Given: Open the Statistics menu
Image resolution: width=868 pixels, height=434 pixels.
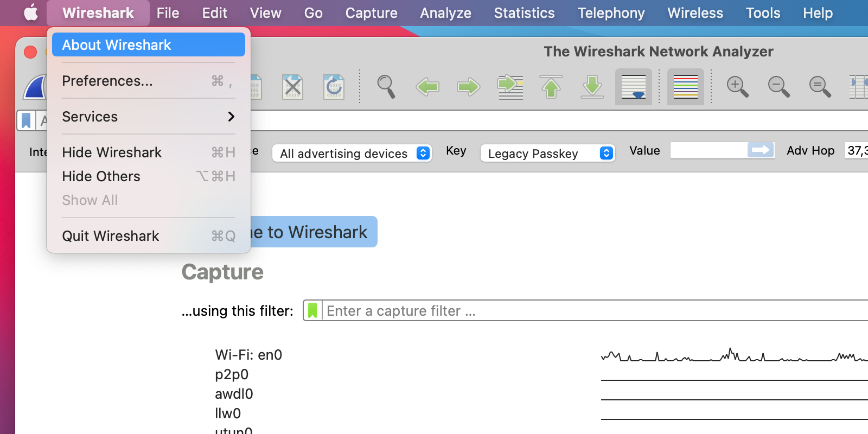Looking at the screenshot, I should pyautogui.click(x=525, y=13).
